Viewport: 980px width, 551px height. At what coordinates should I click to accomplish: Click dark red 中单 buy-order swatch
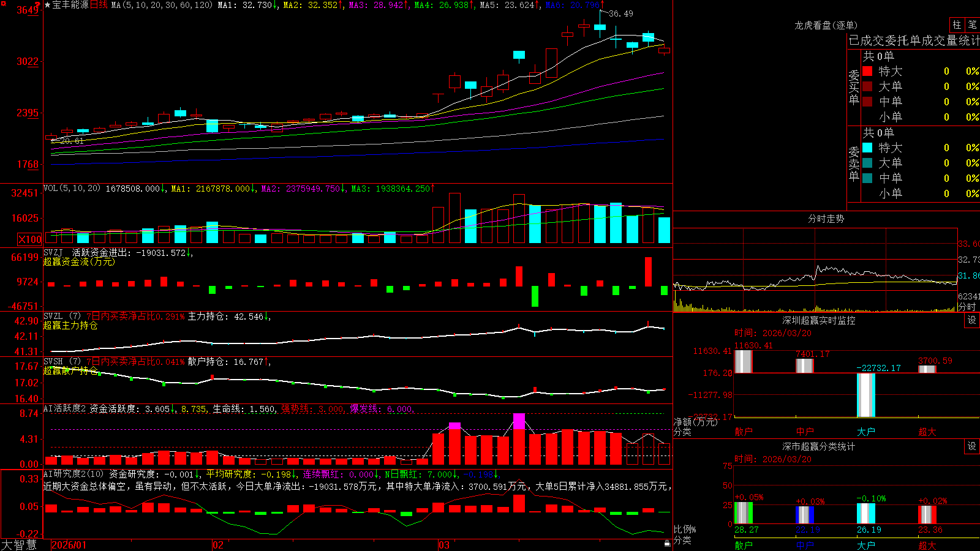(x=867, y=101)
